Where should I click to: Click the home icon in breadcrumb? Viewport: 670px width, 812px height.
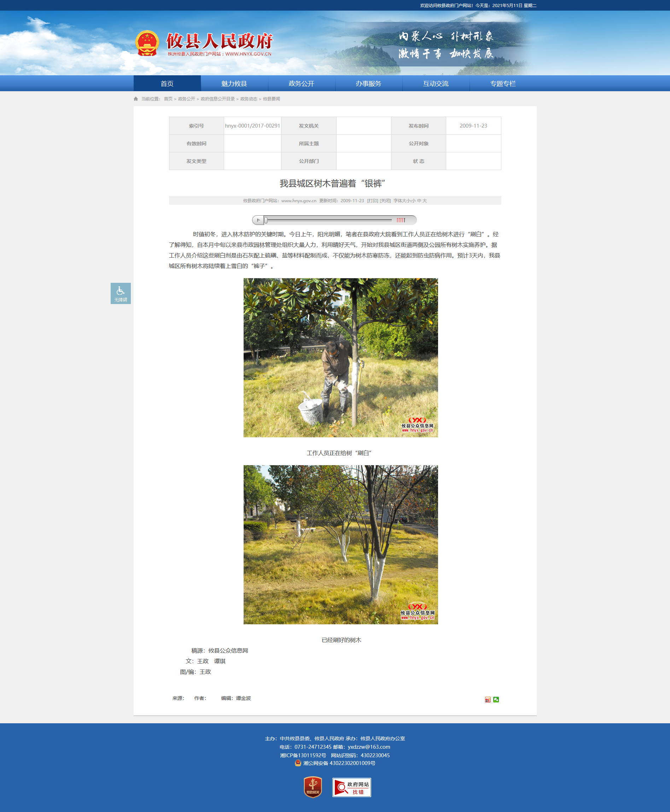(x=136, y=99)
